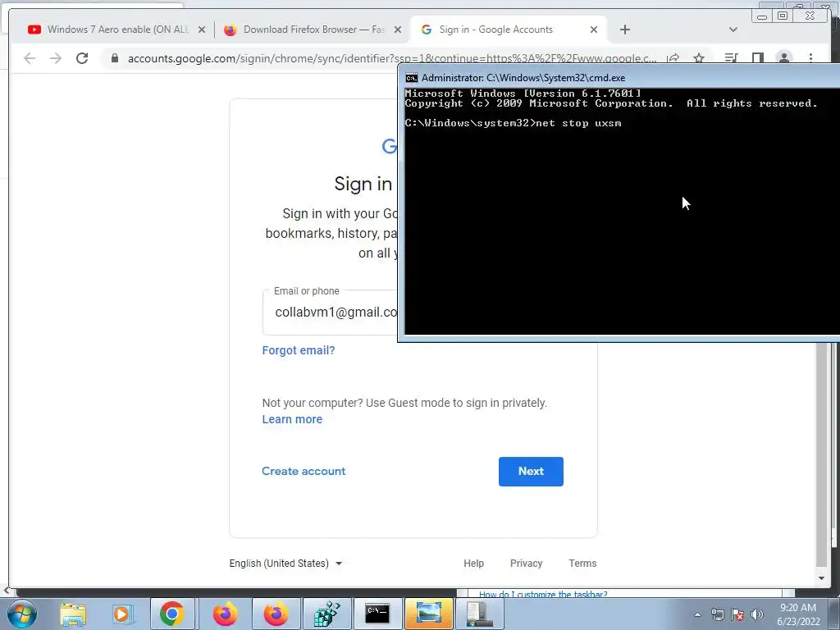Bookmark this page with star icon
Viewport: 840px width, 630px height.
point(699,58)
